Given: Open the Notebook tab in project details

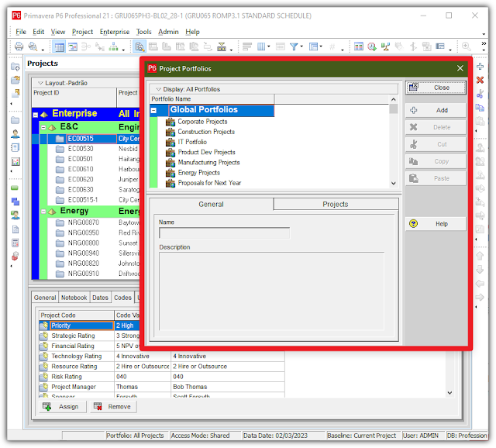Looking at the screenshot, I should point(74,298).
